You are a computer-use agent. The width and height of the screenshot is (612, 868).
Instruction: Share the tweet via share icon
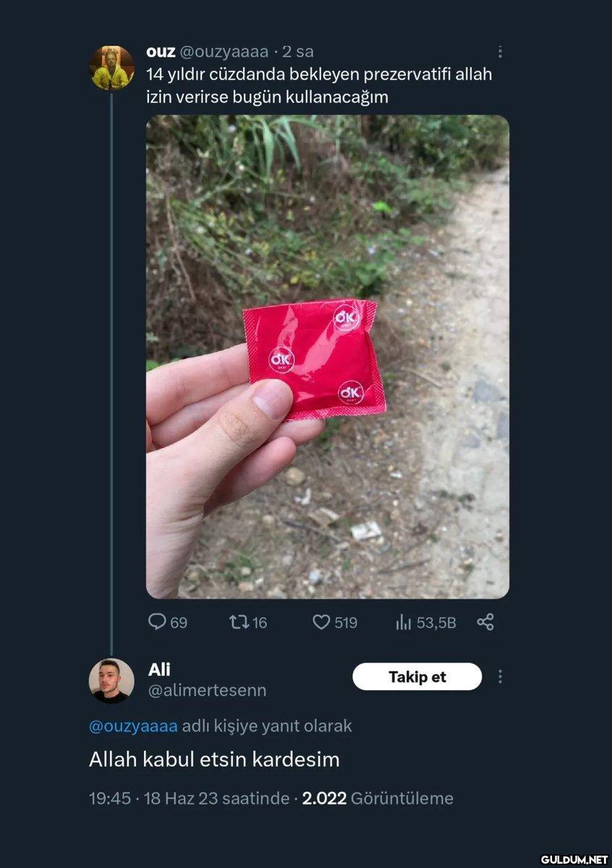[x=485, y=622]
